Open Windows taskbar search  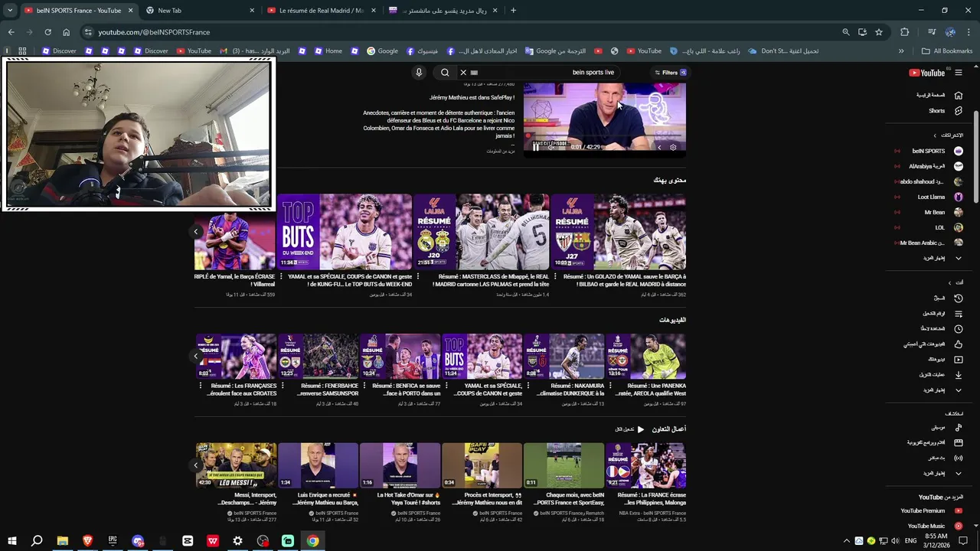coord(37,541)
